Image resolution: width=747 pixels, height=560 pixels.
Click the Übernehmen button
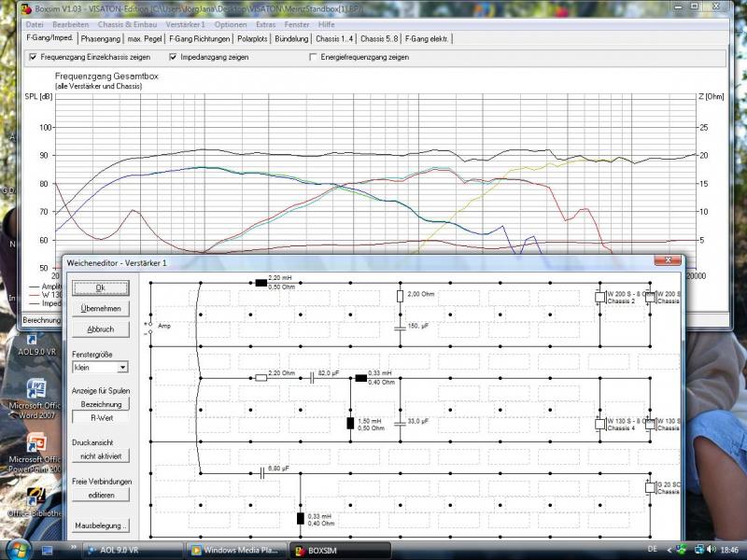[100, 308]
